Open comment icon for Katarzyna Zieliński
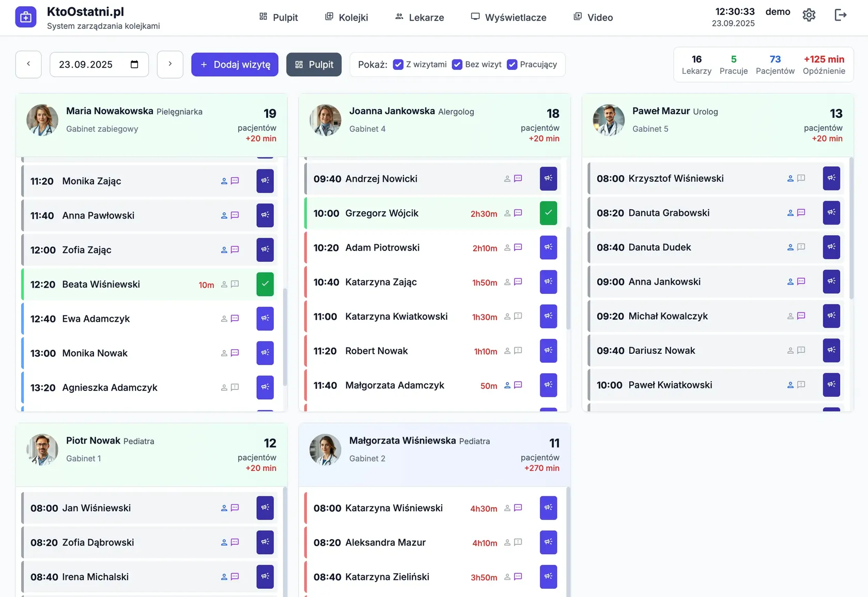Screen dimensions: 868x597 coord(518,577)
